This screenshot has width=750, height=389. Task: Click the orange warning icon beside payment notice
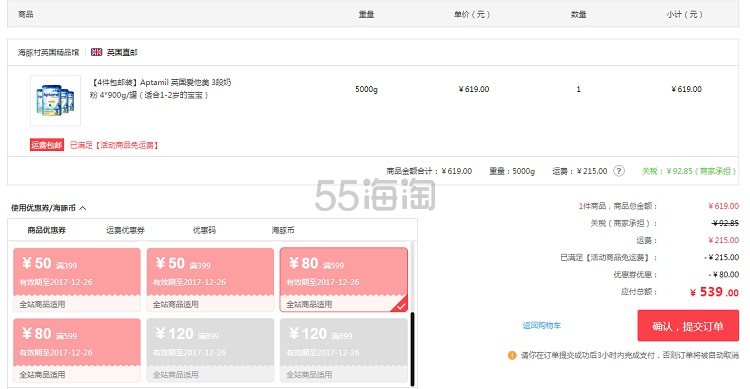(x=512, y=355)
